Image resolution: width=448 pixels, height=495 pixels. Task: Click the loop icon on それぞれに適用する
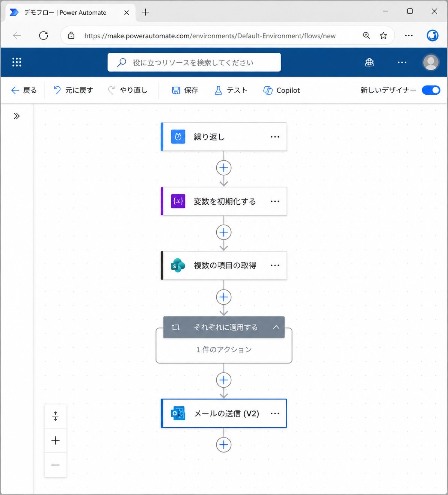176,327
